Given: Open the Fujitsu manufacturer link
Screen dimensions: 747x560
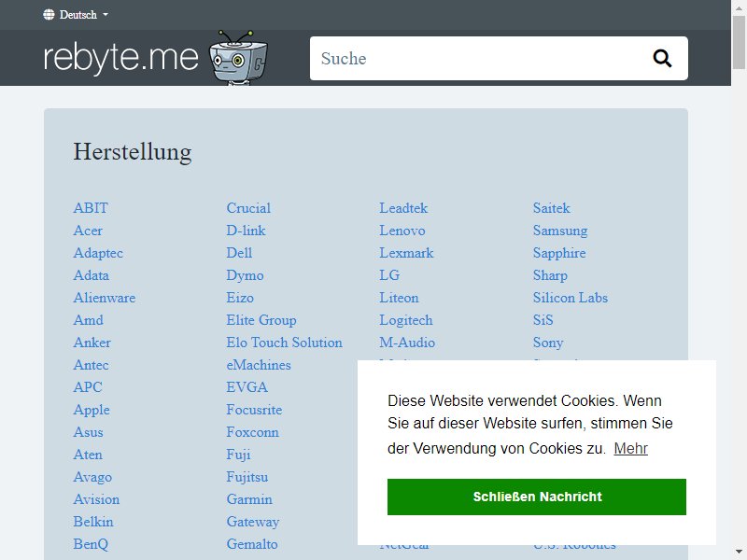Looking at the screenshot, I should [247, 477].
